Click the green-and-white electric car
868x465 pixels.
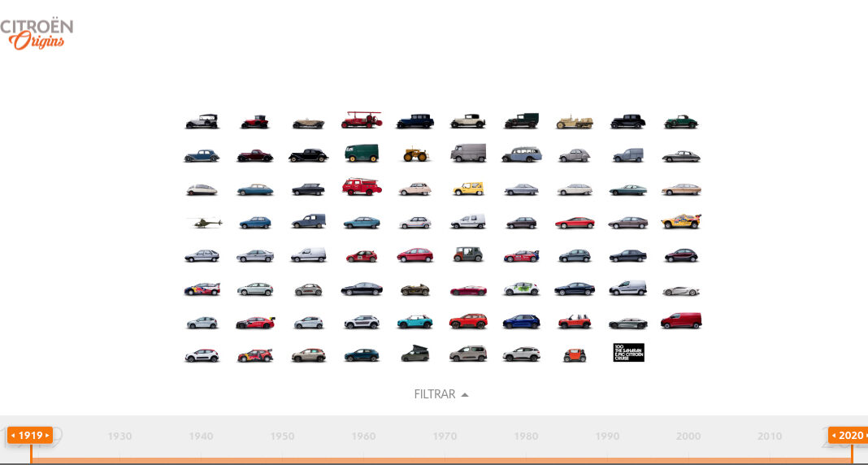click(x=521, y=289)
